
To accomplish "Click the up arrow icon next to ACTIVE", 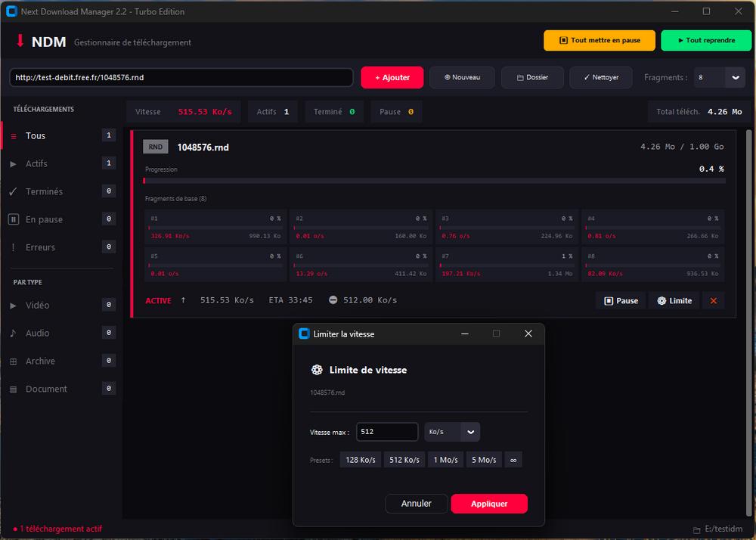I will [183, 300].
